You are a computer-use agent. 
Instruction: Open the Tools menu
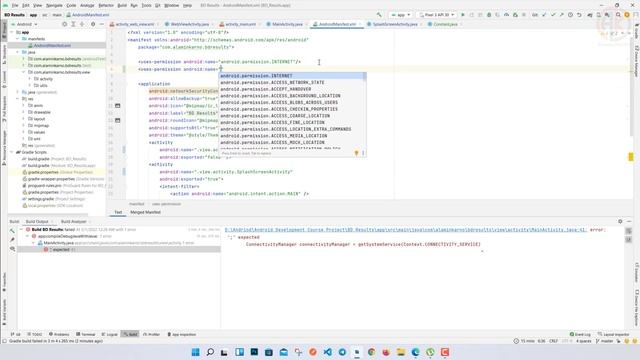[146, 5]
